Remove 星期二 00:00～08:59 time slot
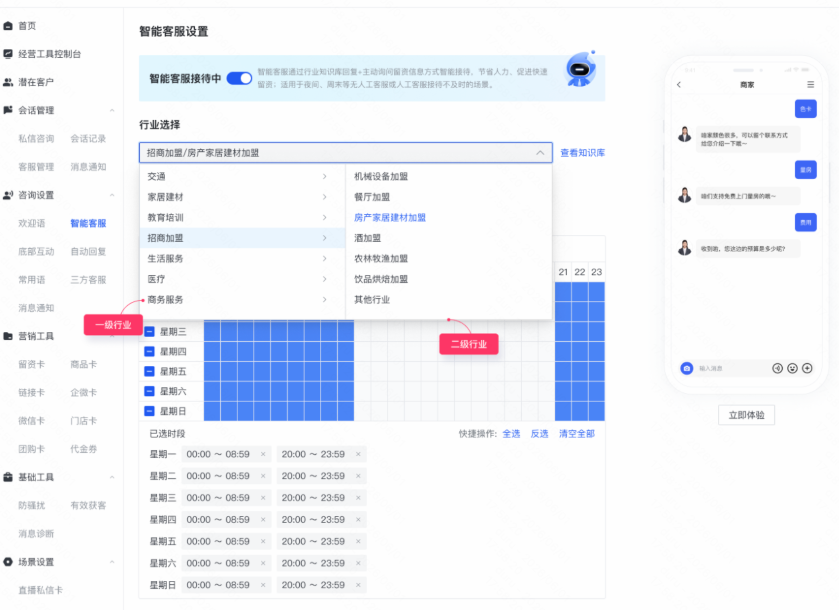 pos(263,476)
